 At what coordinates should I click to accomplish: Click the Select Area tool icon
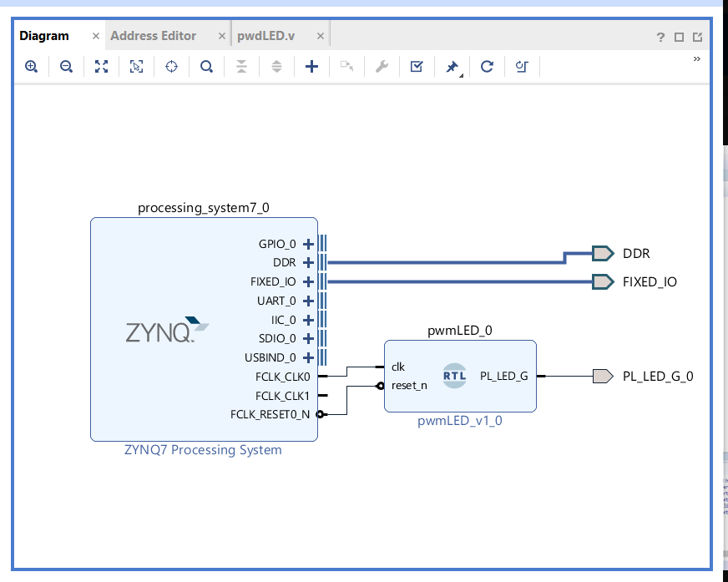(137, 67)
